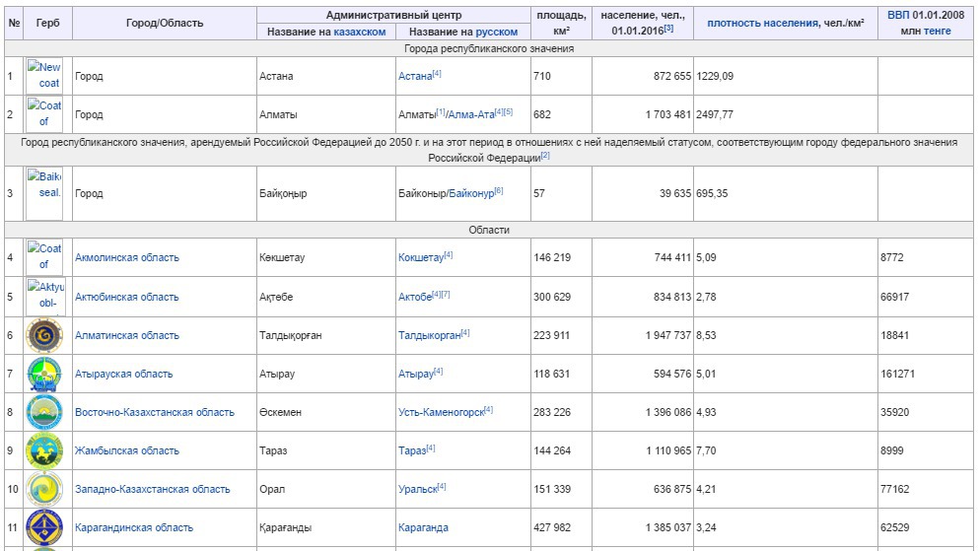
Task: Open the Atyrau region emblem image
Action: coord(44,374)
